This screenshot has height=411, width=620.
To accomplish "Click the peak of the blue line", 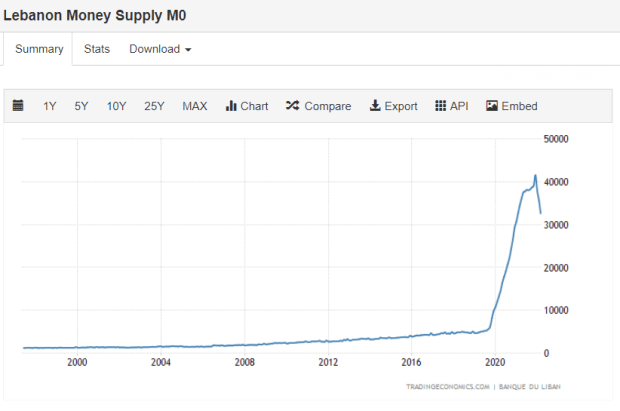I will pos(535,176).
